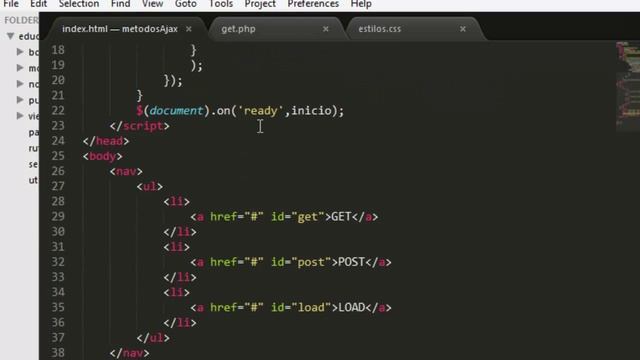Image resolution: width=640 pixels, height=360 pixels.
Task: Close the estilos.css tab
Action: coord(463,29)
